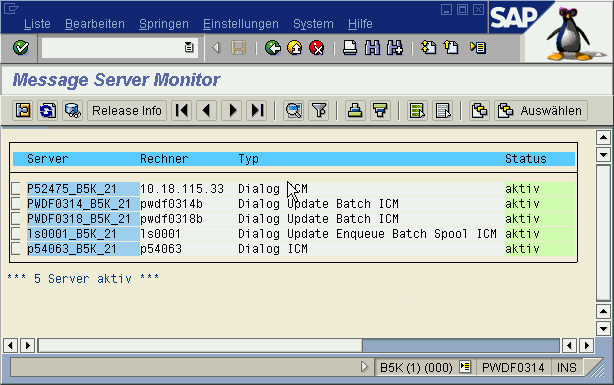Click aktiv status of ls0001_B5K_21 row
614x385 pixels.
pyautogui.click(x=522, y=234)
